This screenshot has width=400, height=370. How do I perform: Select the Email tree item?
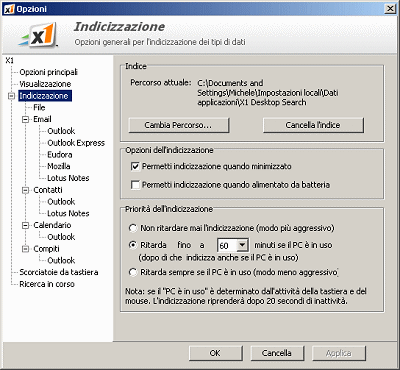coord(42,119)
